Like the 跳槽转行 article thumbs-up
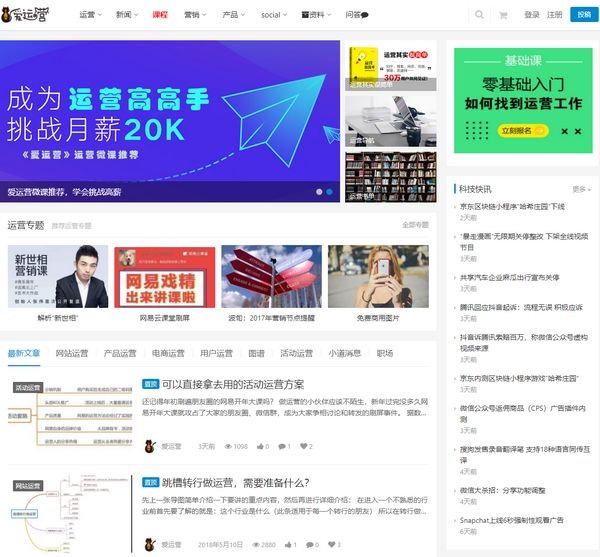 pyautogui.click(x=289, y=544)
